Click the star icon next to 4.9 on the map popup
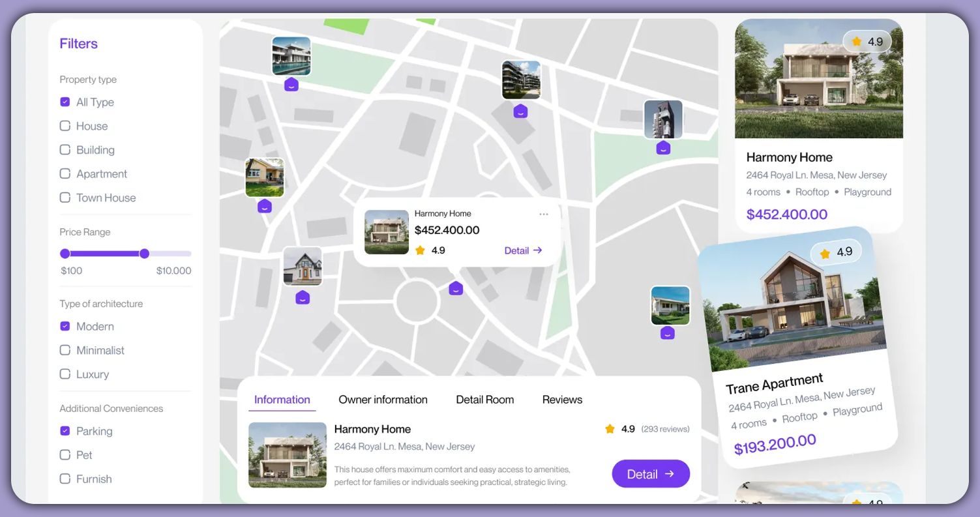980x517 pixels. pos(420,250)
